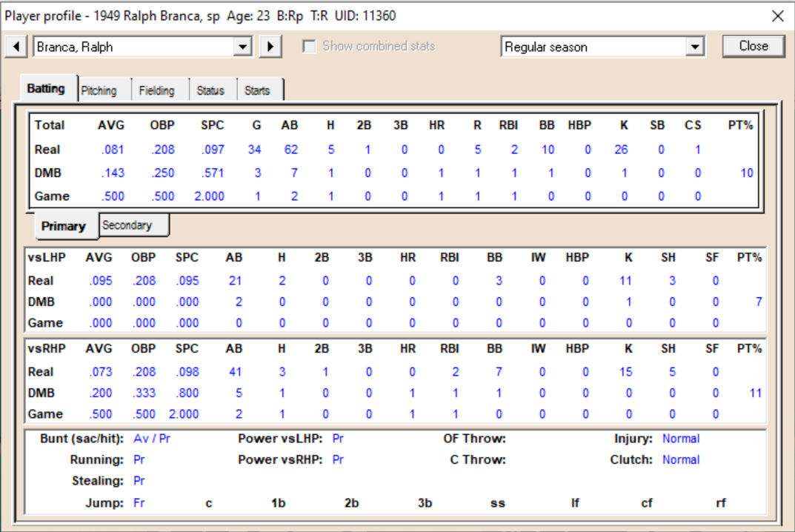Open the Branca, Ralph player dropdown
This screenshot has width=795, height=532.
tap(243, 47)
